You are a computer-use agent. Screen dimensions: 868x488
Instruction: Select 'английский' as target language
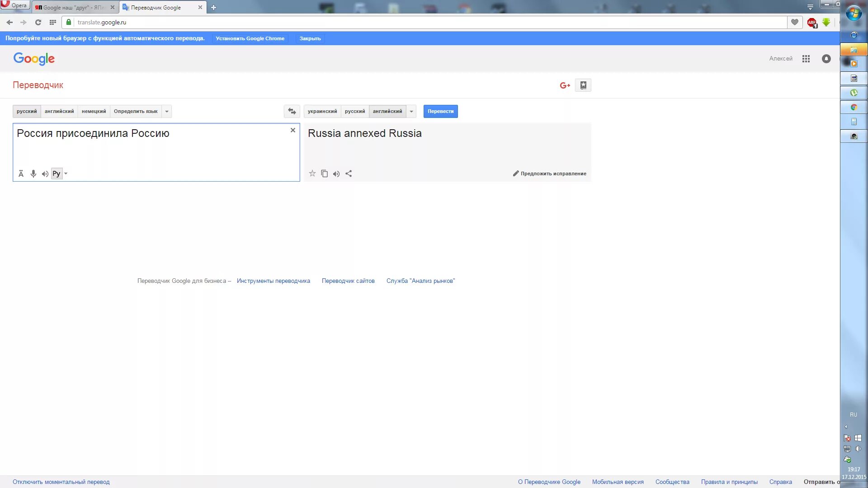click(387, 111)
